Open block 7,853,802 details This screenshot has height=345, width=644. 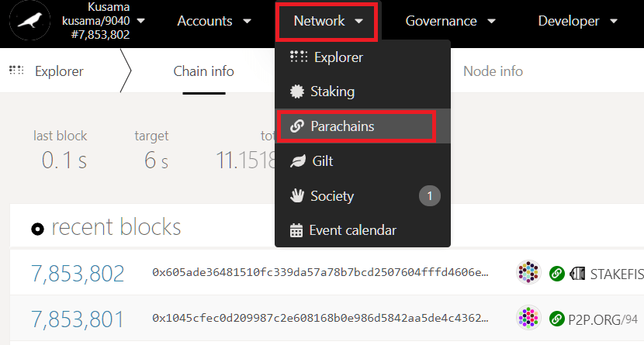click(x=78, y=273)
